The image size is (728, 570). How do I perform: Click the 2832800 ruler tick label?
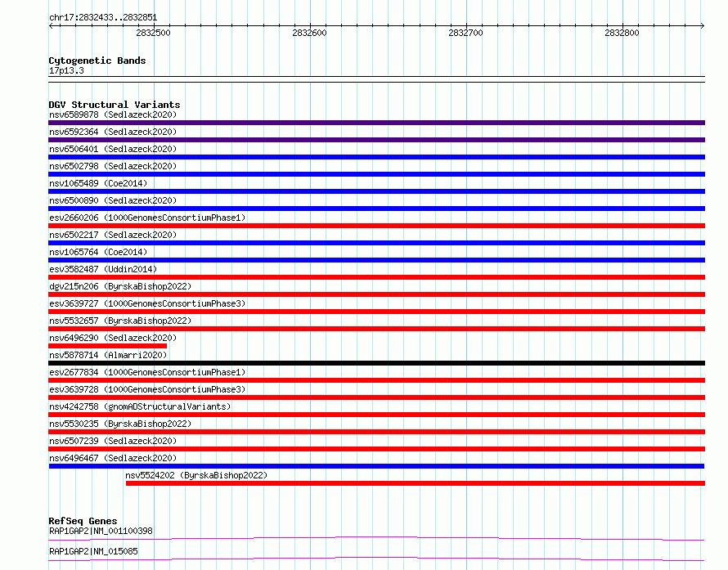(x=622, y=33)
